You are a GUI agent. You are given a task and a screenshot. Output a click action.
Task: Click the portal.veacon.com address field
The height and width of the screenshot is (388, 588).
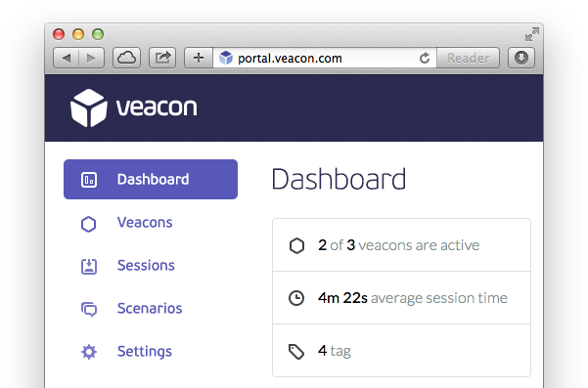[325, 58]
